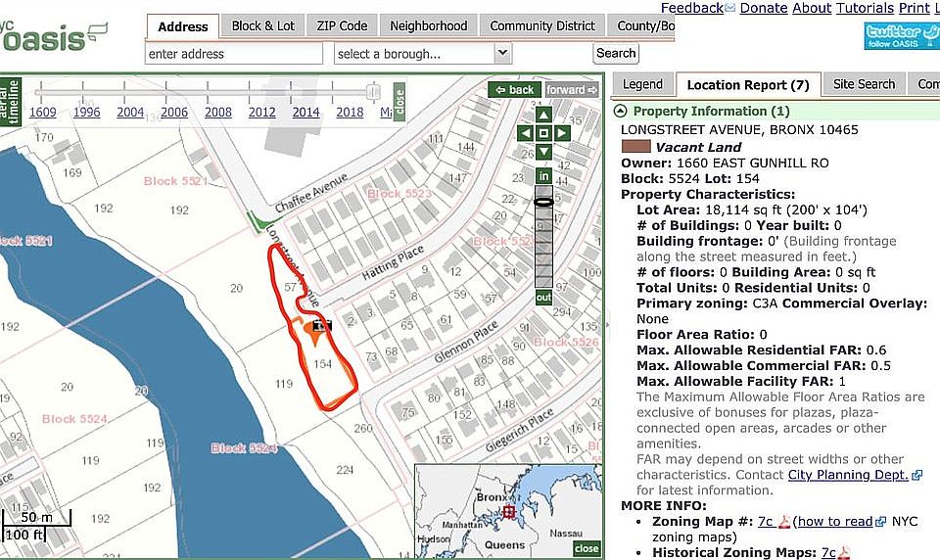Switch to the Block & Lot tab
Image resolution: width=940 pixels, height=560 pixels.
tap(263, 25)
